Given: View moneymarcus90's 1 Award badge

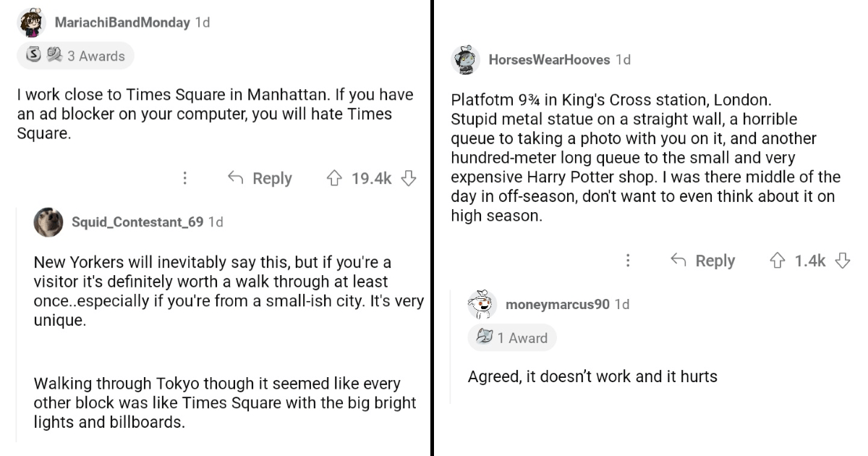Looking at the screenshot, I should (512, 338).
